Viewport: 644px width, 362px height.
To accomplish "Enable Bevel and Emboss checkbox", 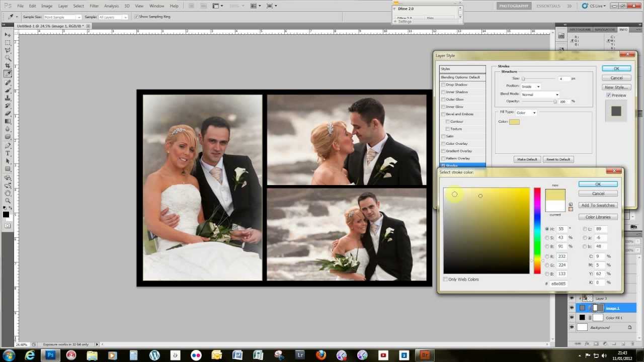I will point(443,114).
